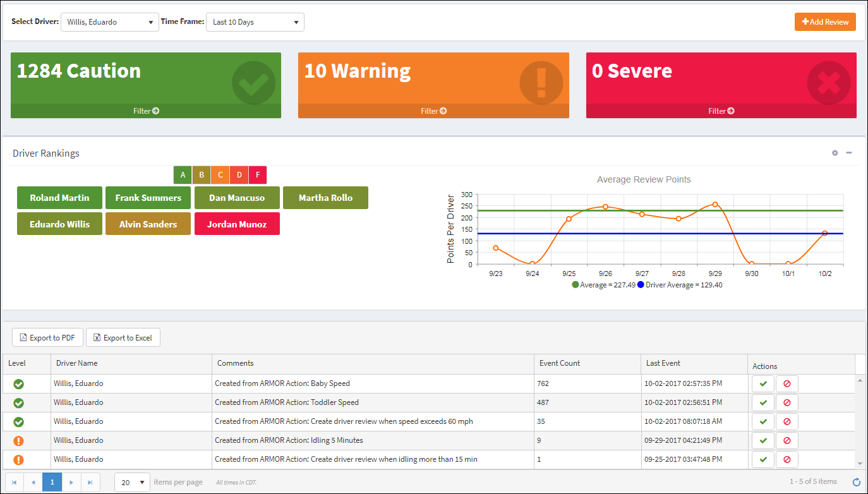Open the Driver Rankings settings gear
This screenshot has width=868, height=494.
(x=835, y=153)
